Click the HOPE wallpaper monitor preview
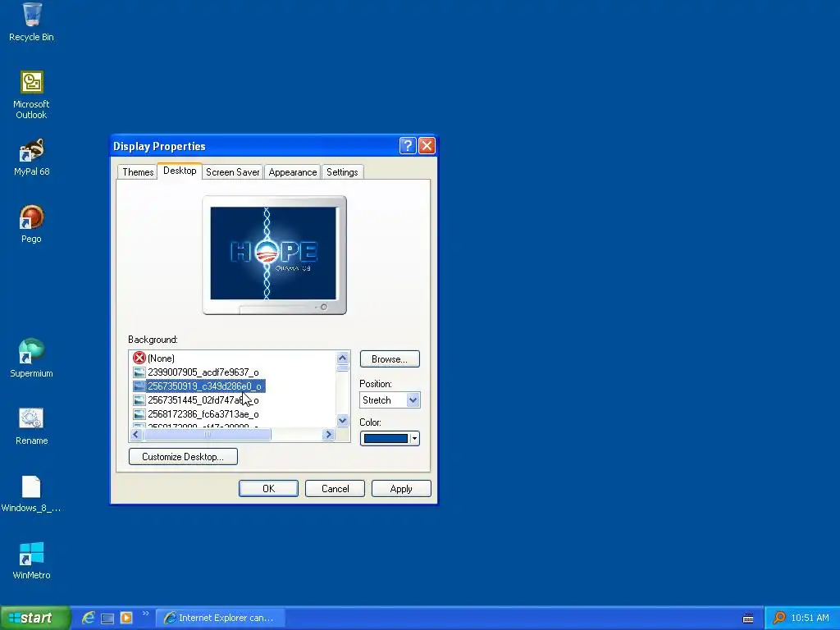The width and height of the screenshot is (840, 630). [274, 253]
